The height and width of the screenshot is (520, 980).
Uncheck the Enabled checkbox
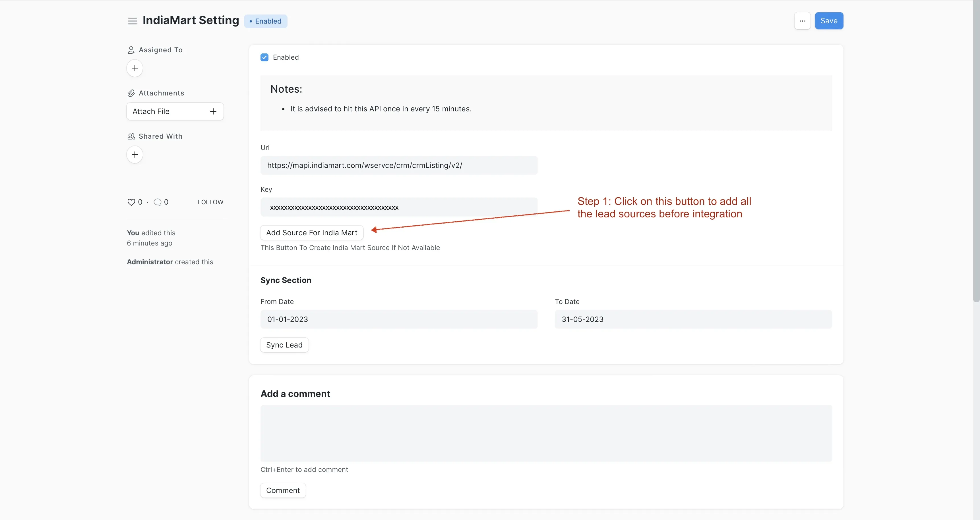coord(264,57)
